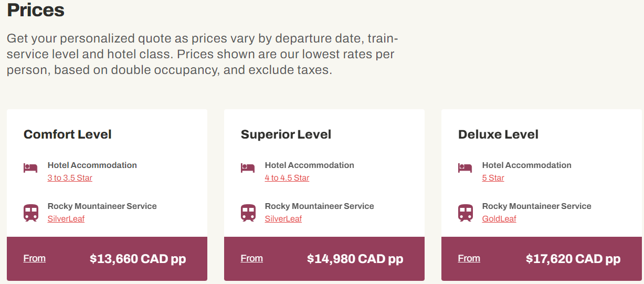The height and width of the screenshot is (284, 644).
Task: Select the $14,980 CAD pp price
Action: point(355,259)
